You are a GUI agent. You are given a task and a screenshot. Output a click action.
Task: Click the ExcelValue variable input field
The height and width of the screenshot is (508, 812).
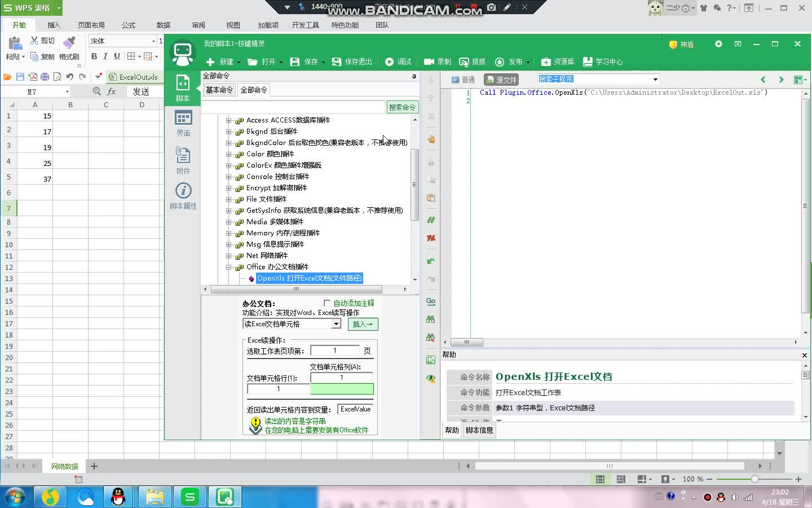pyautogui.click(x=355, y=409)
